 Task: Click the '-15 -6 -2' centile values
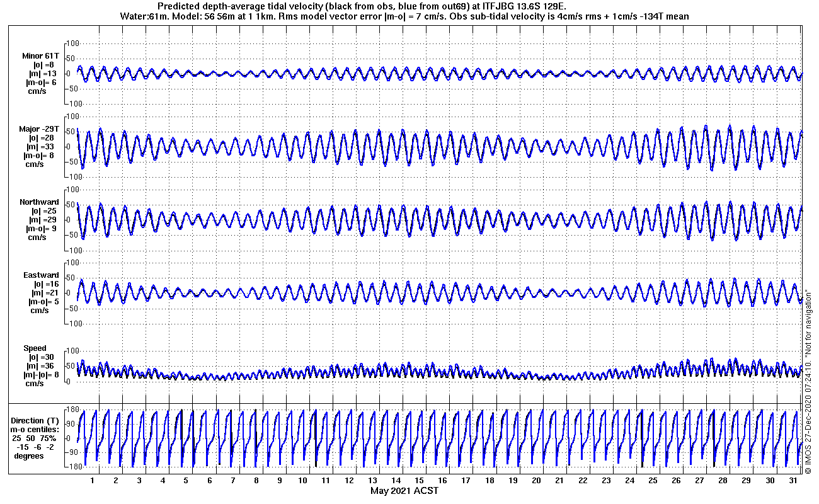click(37, 447)
